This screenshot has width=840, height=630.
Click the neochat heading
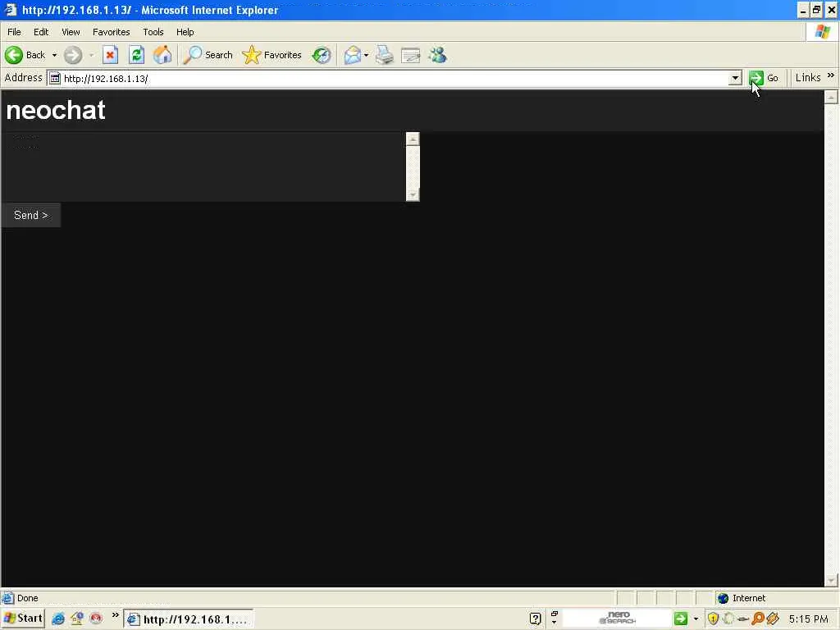click(x=56, y=110)
